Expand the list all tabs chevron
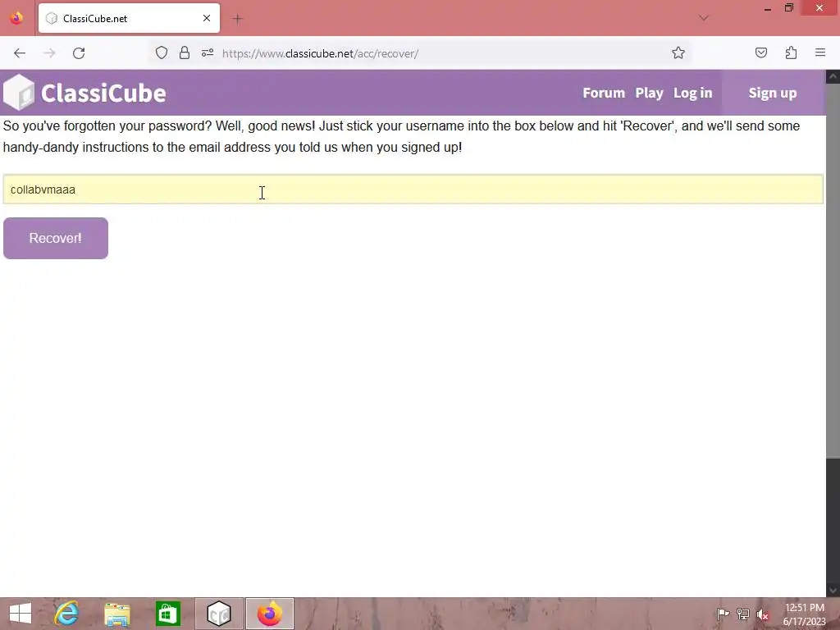 (704, 18)
